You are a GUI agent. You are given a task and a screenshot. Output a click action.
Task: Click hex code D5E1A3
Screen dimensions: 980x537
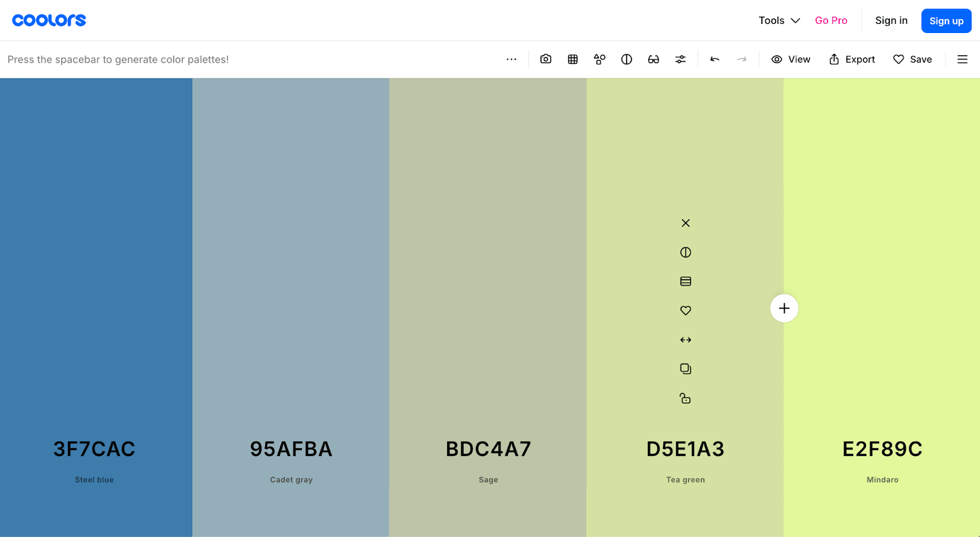click(x=685, y=449)
